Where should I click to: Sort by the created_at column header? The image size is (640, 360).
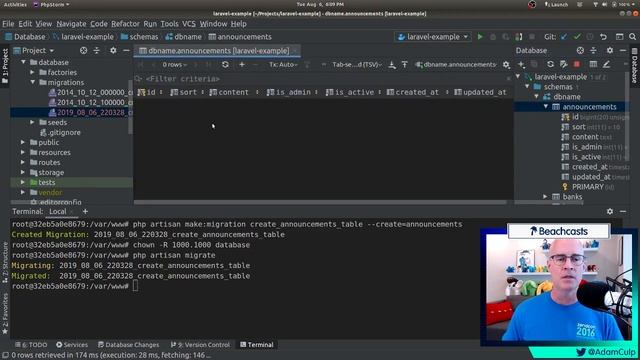pyautogui.click(x=417, y=93)
